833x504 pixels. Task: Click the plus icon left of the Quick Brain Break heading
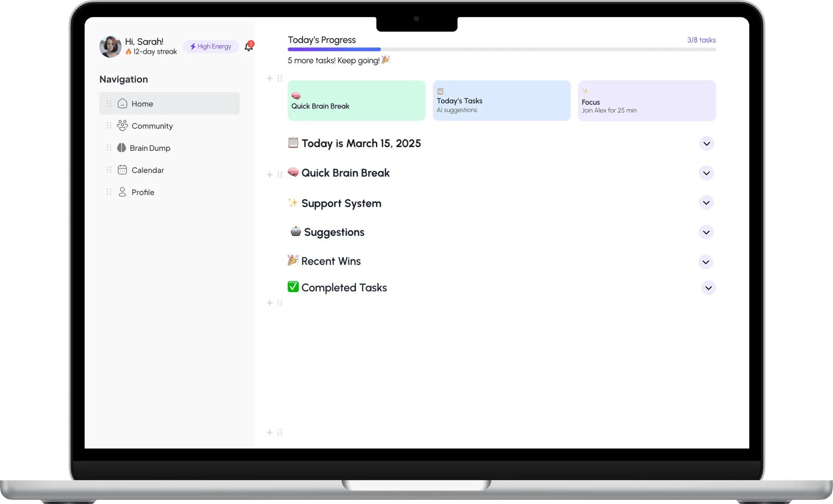pyautogui.click(x=270, y=175)
